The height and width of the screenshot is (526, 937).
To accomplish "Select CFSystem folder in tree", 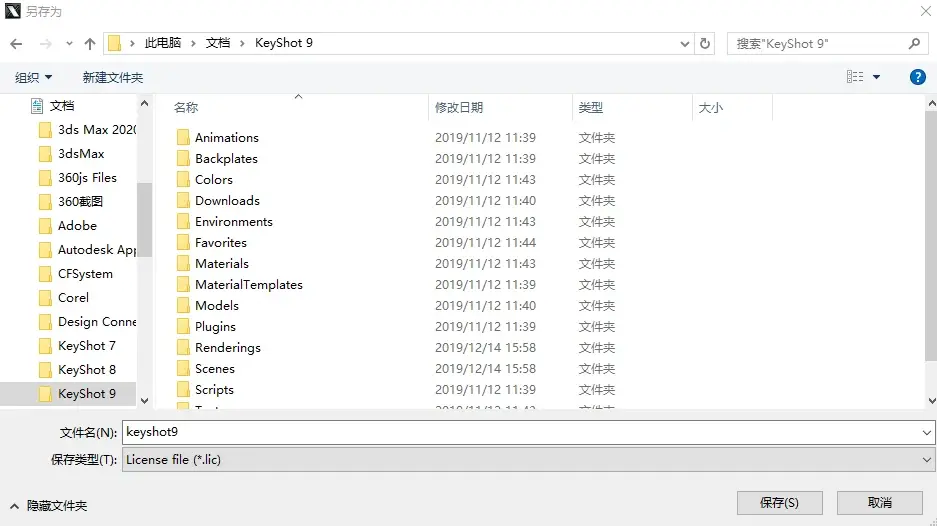I will point(75,274).
